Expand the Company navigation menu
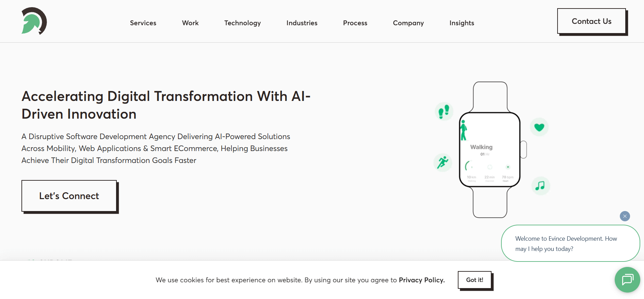The height and width of the screenshot is (299, 644). 408,23
